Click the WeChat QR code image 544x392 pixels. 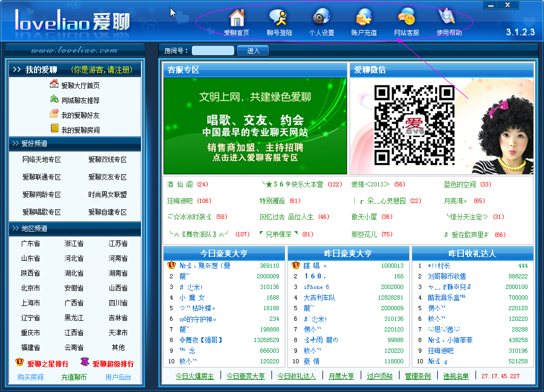414,125
